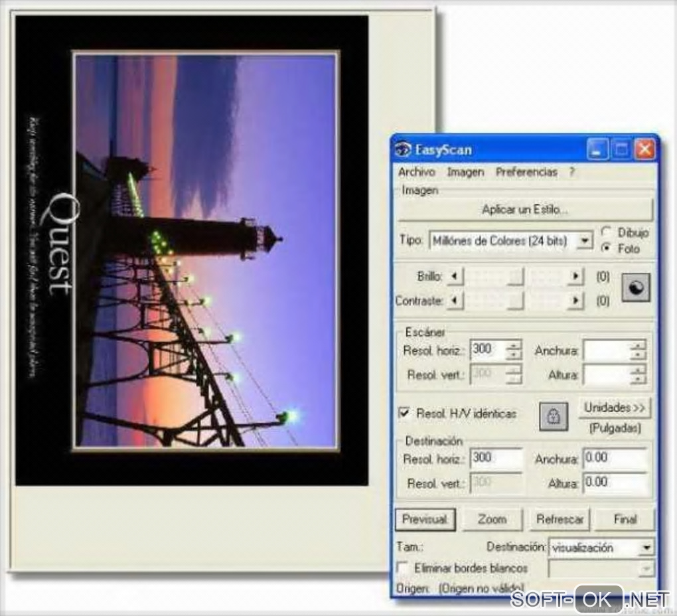Close the EasyScan window
This screenshot has width=677, height=616.
[x=644, y=150]
